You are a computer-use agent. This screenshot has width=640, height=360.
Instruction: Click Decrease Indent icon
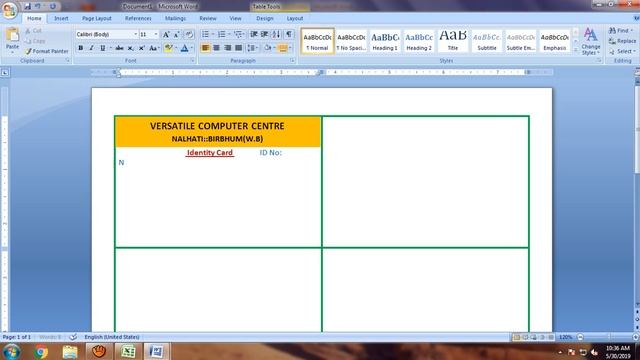(253, 34)
